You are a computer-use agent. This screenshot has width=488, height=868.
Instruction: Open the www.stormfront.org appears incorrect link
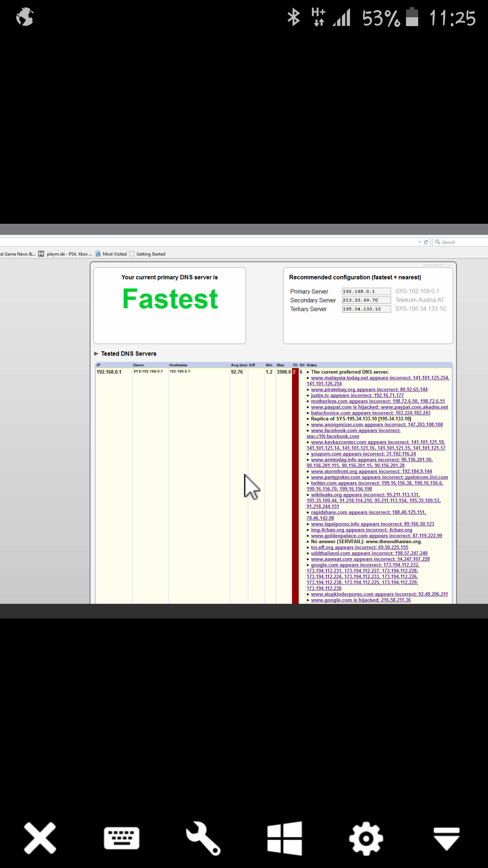(371, 471)
